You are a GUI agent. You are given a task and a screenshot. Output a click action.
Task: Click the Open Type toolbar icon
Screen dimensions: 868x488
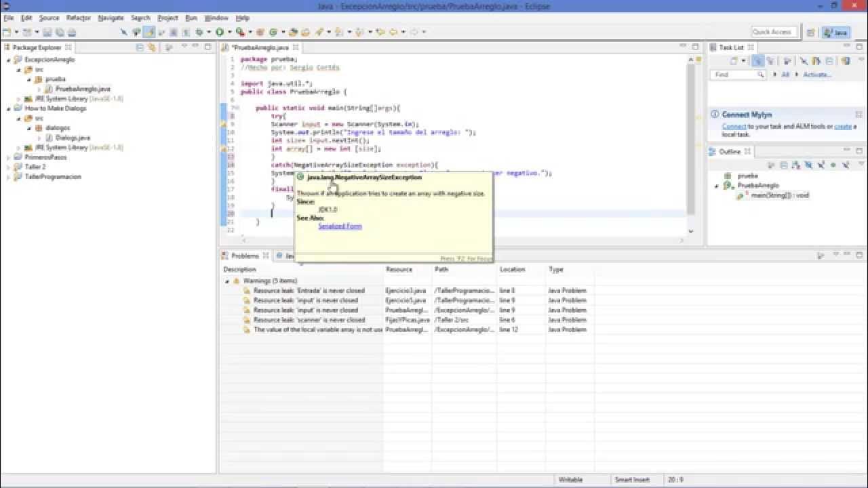point(293,32)
